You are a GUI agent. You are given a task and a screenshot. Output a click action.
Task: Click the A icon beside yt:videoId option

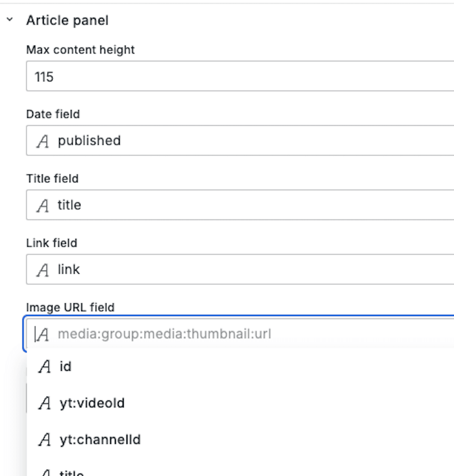point(45,403)
